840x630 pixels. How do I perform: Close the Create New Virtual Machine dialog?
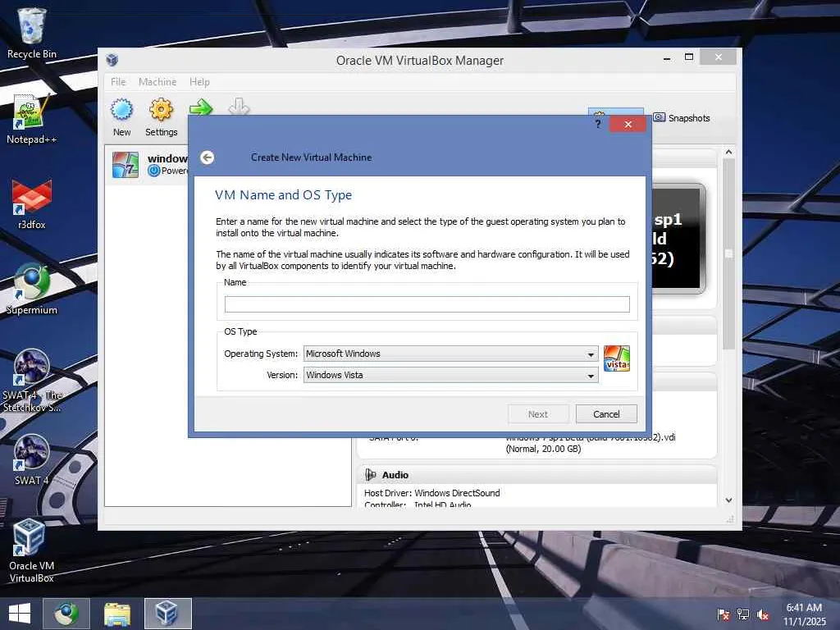pos(628,125)
